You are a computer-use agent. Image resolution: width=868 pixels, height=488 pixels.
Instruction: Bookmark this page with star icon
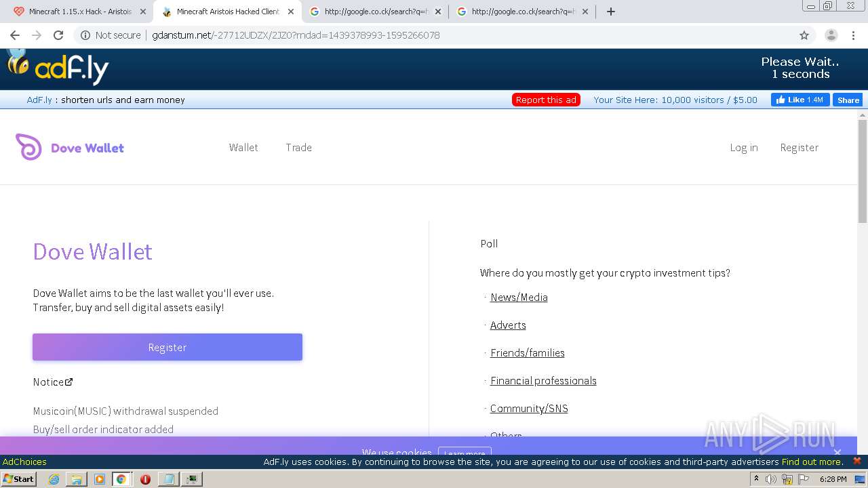point(804,35)
